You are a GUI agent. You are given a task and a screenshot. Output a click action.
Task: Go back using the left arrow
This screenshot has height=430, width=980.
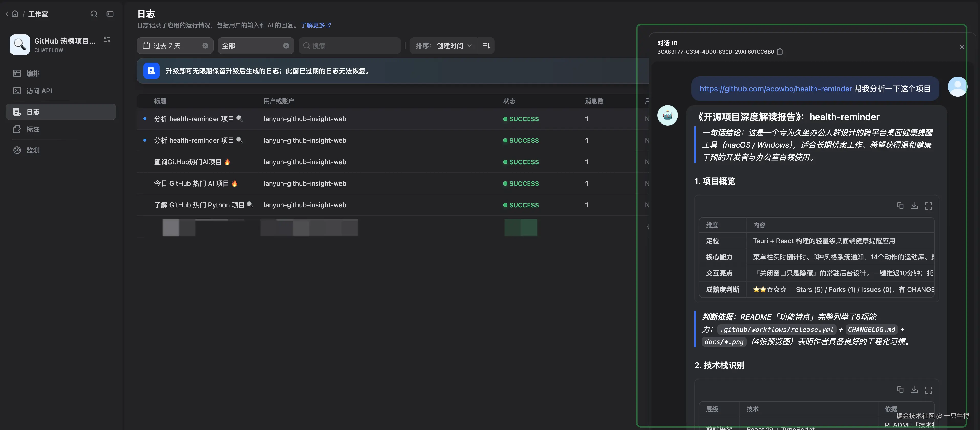pos(6,14)
